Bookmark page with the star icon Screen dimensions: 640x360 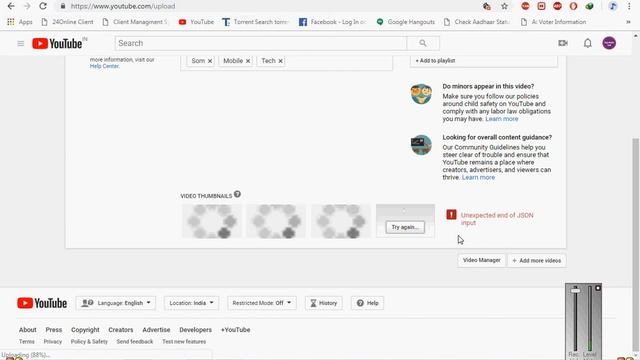click(504, 6)
